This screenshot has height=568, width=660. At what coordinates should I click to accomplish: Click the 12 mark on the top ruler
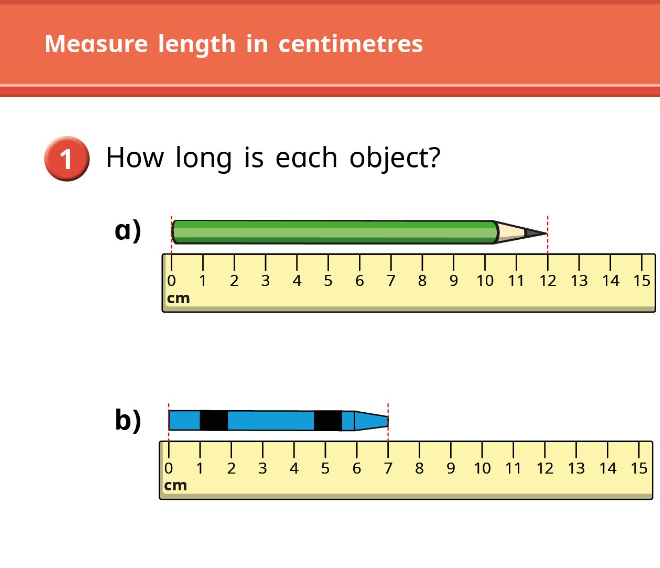point(547,280)
